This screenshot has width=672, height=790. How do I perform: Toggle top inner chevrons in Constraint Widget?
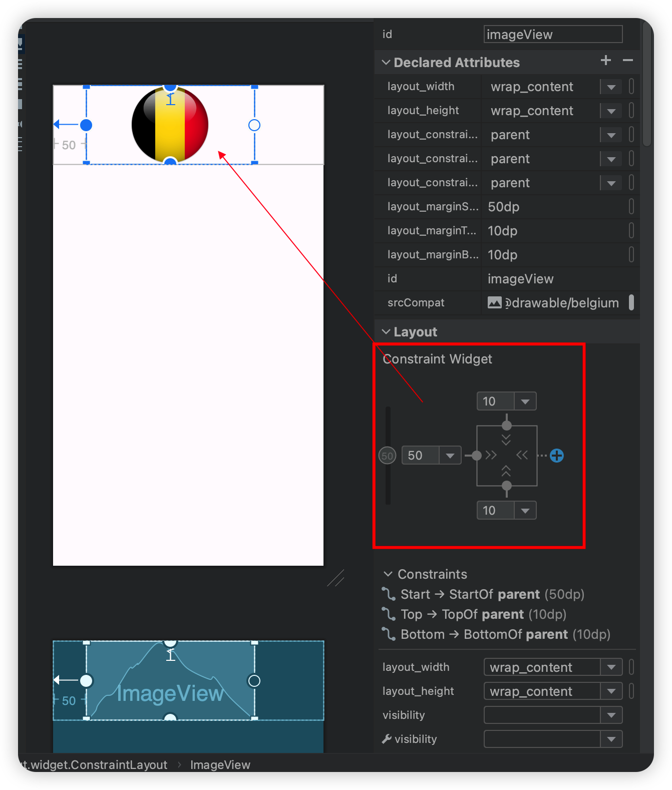click(506, 440)
